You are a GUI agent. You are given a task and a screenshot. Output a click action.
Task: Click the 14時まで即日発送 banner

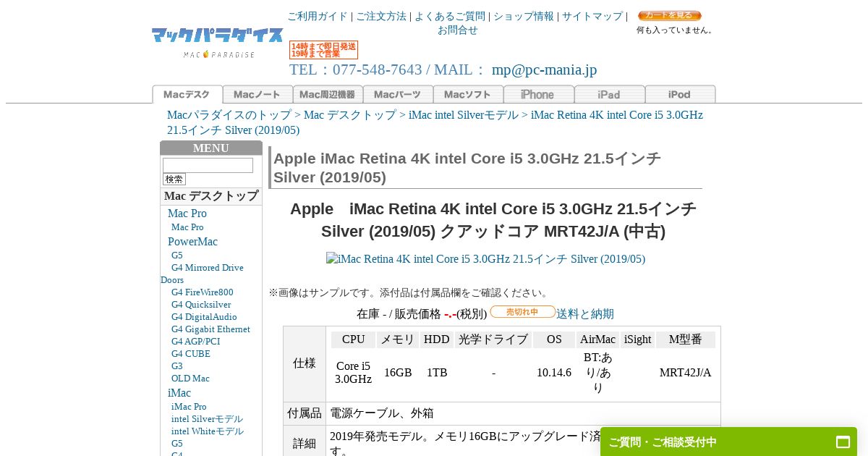323,50
